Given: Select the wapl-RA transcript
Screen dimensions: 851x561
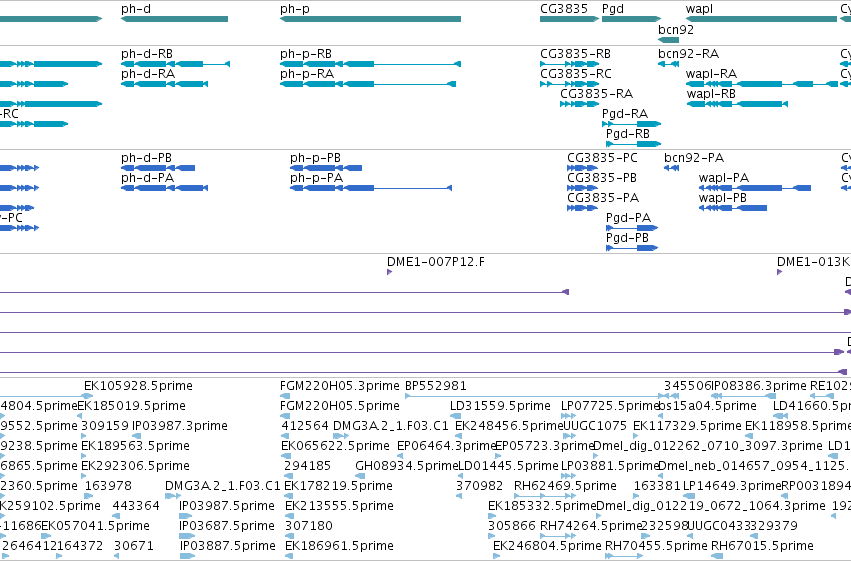Looking at the screenshot, I should click(x=761, y=84).
